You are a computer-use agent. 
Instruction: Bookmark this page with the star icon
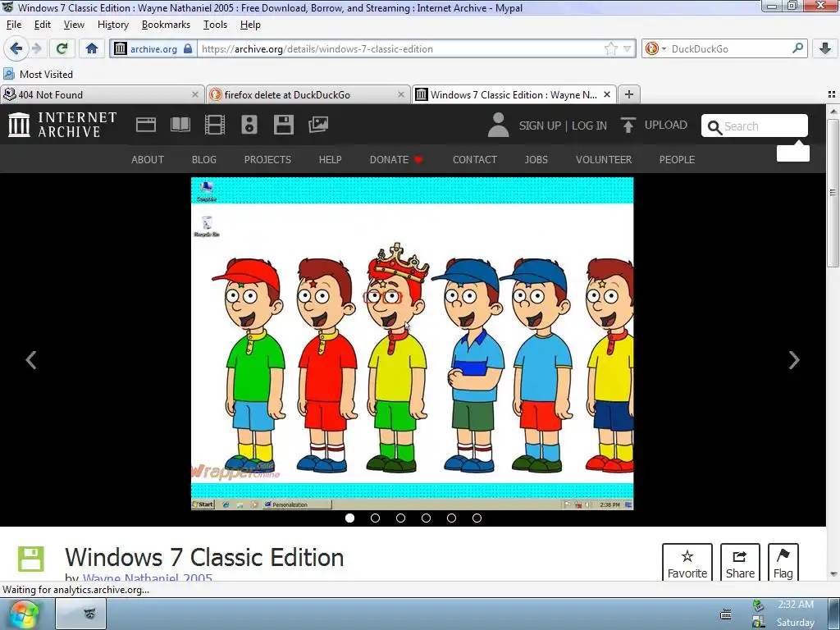click(610, 48)
